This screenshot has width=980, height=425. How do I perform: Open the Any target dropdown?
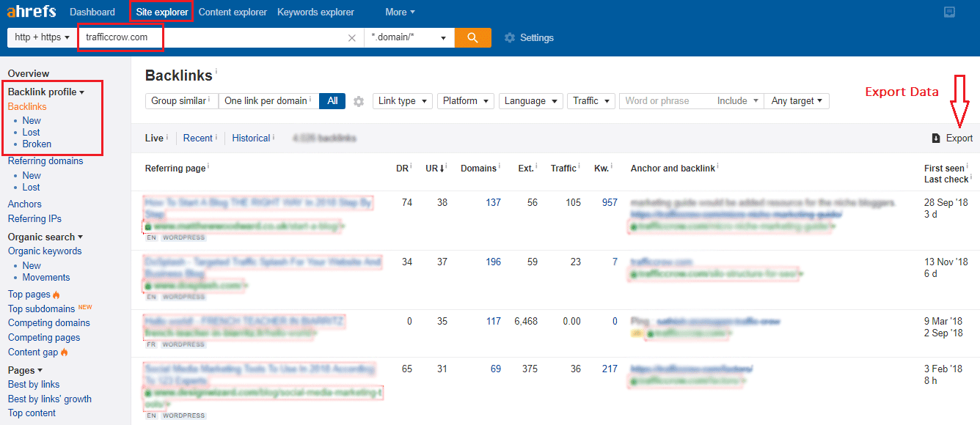[797, 101]
